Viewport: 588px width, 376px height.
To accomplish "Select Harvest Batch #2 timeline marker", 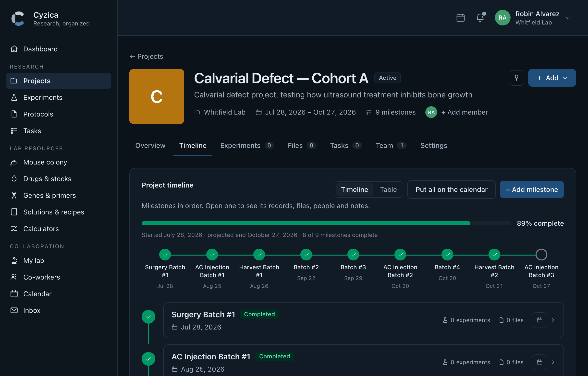I will point(494,255).
